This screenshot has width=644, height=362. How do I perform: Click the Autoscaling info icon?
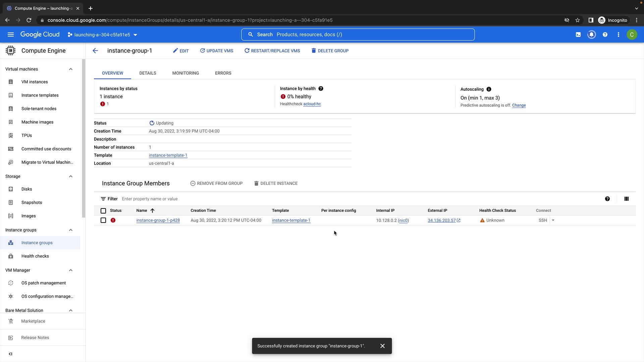pos(489,89)
